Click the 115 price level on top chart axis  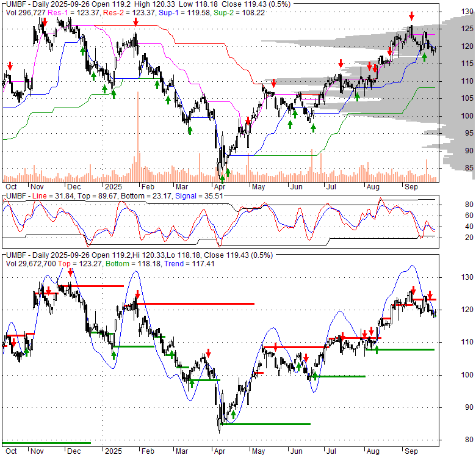click(467, 64)
